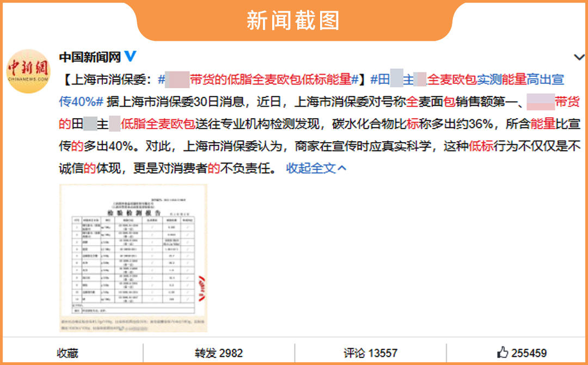This screenshot has width=588, height=365.
Task: Click the text 碳水化合物比标称多出约36%
Action: (413, 124)
